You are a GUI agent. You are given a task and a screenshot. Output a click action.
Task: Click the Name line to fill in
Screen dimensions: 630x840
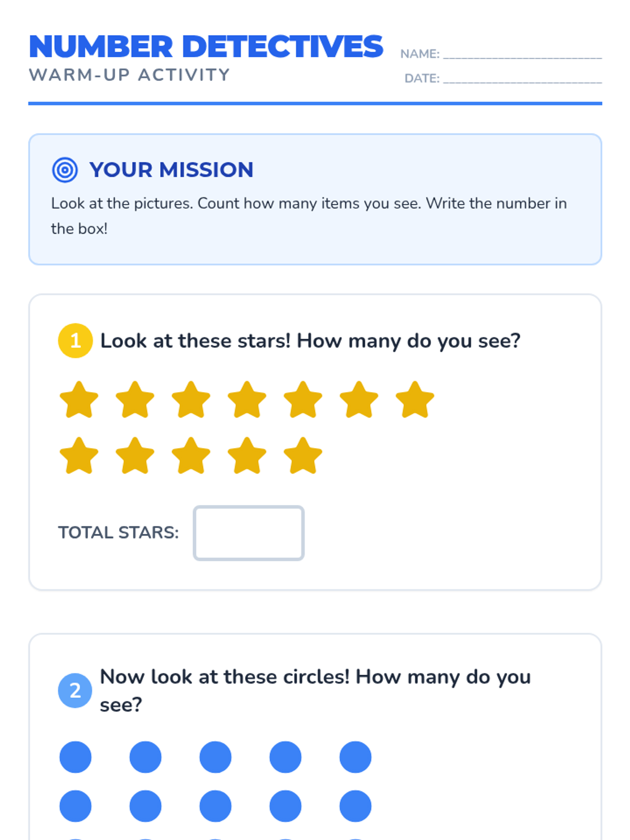point(522,54)
